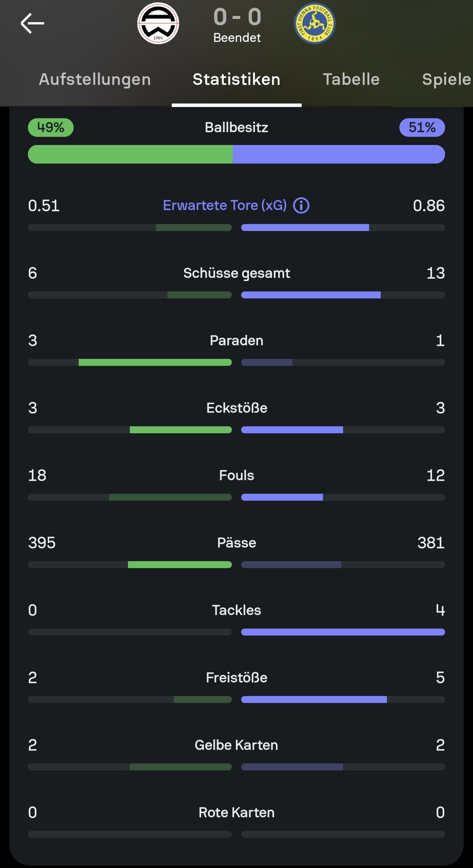
Task: Tap the purple Tackles bar
Action: (x=343, y=632)
